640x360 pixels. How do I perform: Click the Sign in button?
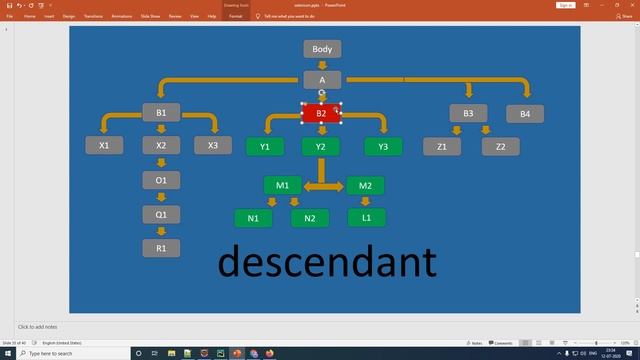point(565,5)
